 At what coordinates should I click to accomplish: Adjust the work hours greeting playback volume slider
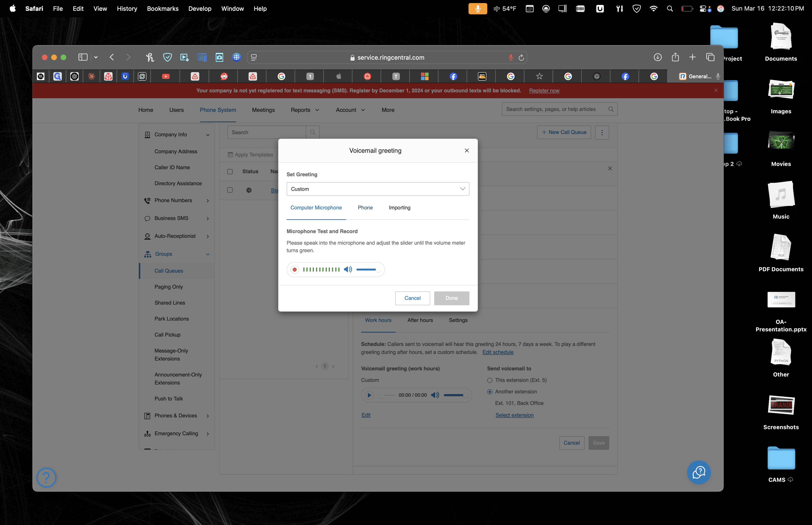point(456,395)
